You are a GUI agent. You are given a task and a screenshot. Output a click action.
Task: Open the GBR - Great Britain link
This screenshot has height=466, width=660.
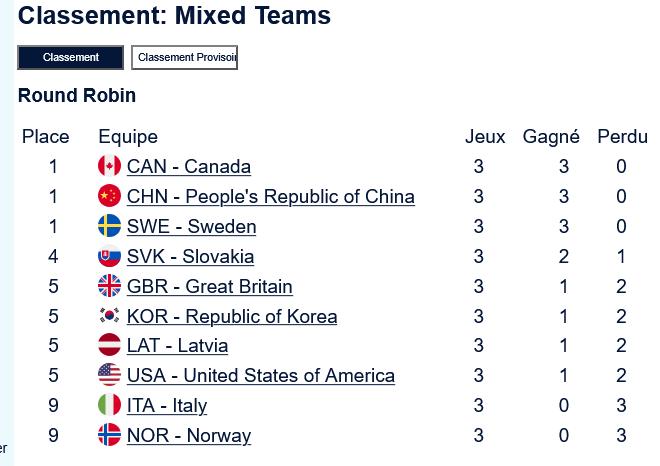(x=209, y=287)
